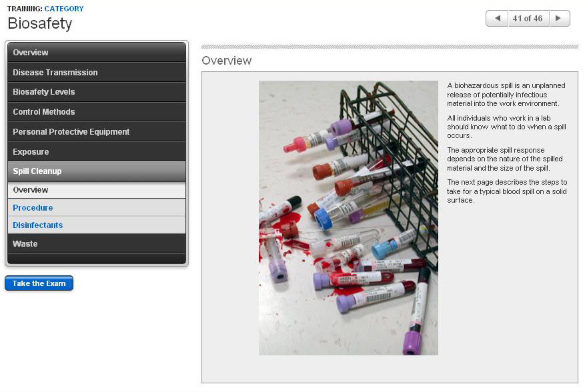Open the Exposure section
Image resolution: width=585 pixels, height=392 pixels.
pyautogui.click(x=97, y=152)
